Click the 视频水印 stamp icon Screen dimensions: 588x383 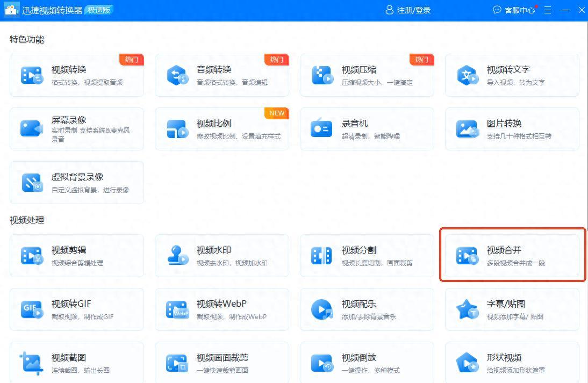(177, 256)
